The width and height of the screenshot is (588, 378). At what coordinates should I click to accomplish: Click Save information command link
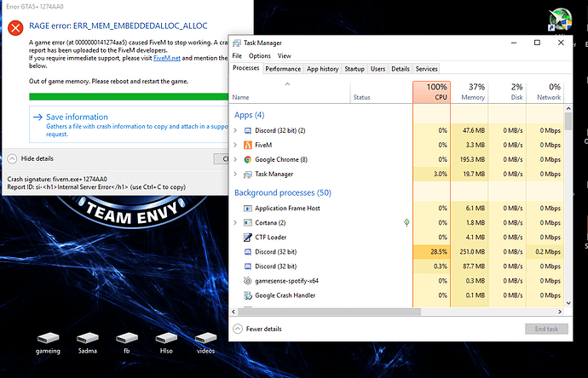129,124
